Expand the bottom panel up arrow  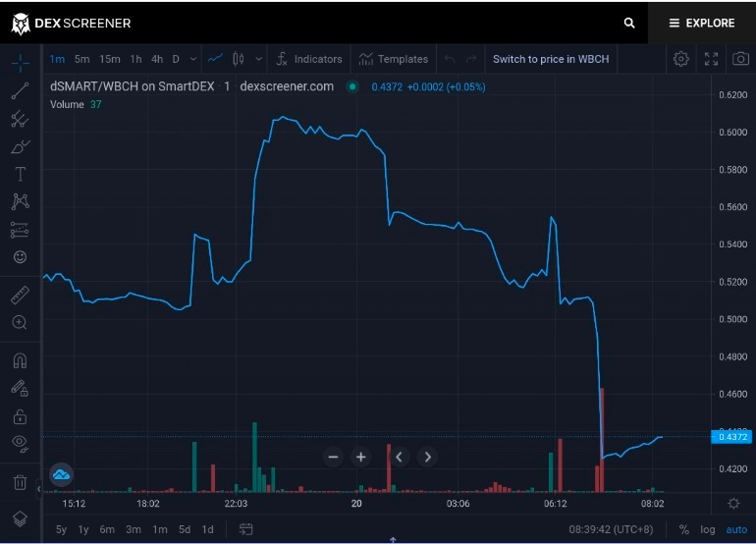coord(393,540)
